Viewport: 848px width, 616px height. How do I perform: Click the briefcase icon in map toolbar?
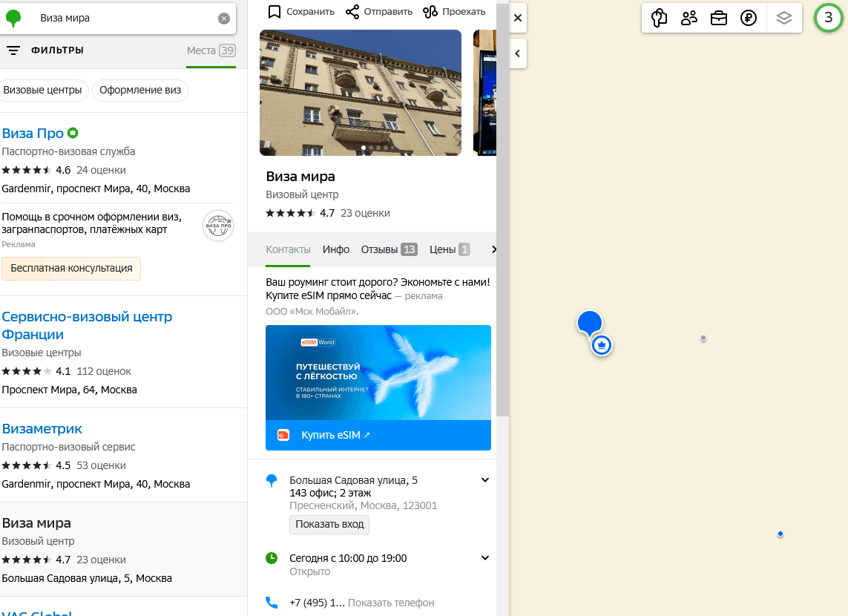click(719, 18)
